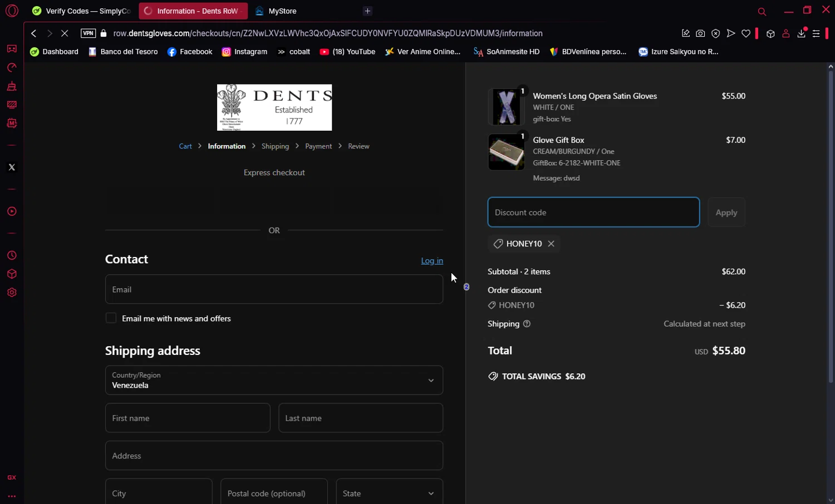Open the (18) YouTube bookmark

coord(347,52)
